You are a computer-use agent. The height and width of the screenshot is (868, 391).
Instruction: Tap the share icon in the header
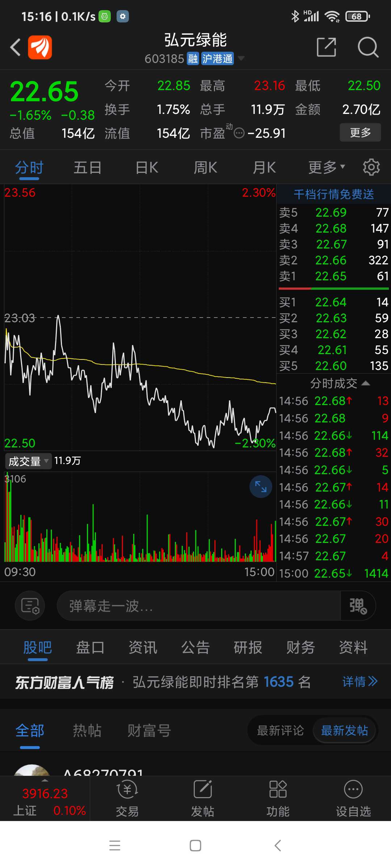[x=327, y=47]
